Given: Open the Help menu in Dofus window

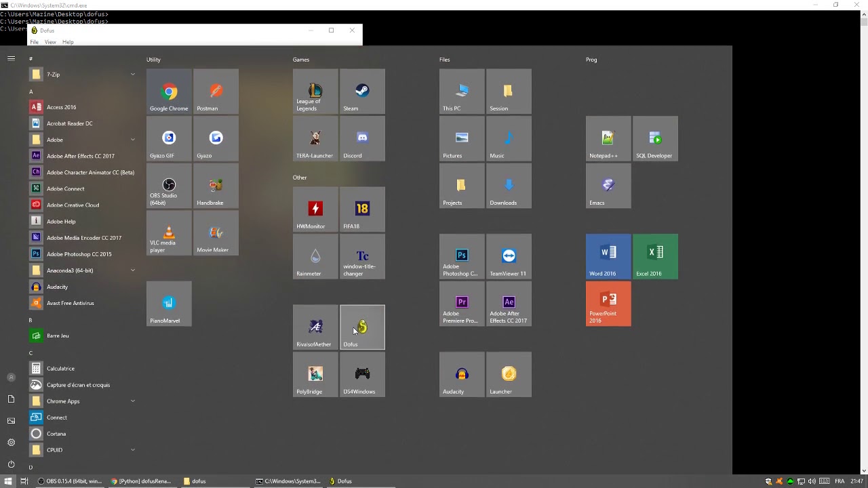Looking at the screenshot, I should point(68,42).
